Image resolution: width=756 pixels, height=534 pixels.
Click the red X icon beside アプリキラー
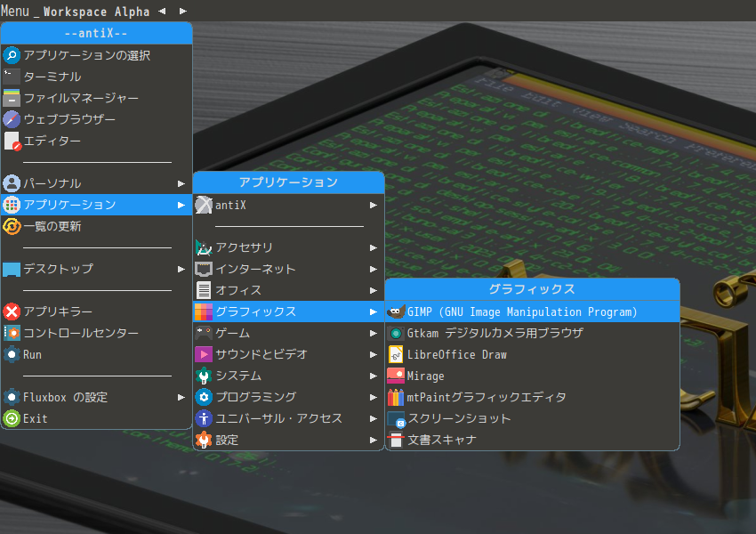click(x=12, y=311)
